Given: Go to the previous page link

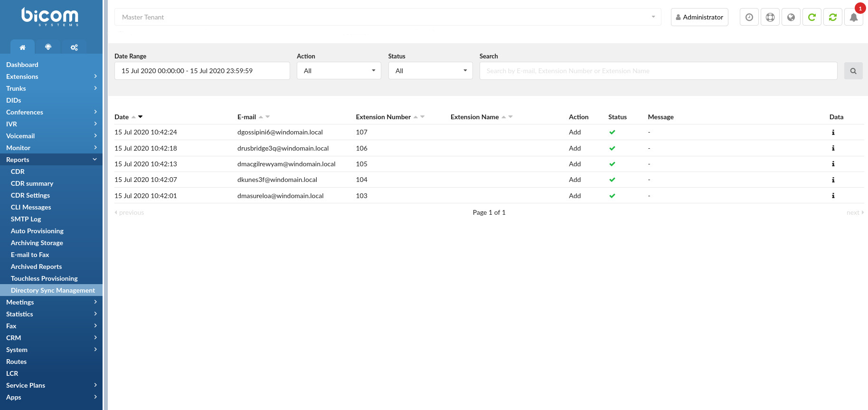Looking at the screenshot, I should click(x=129, y=212).
